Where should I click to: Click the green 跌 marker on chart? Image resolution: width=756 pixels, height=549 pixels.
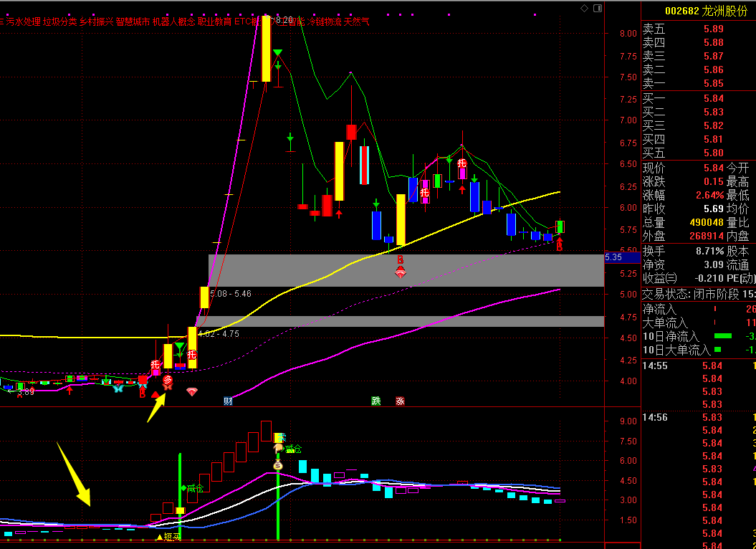[x=375, y=401]
